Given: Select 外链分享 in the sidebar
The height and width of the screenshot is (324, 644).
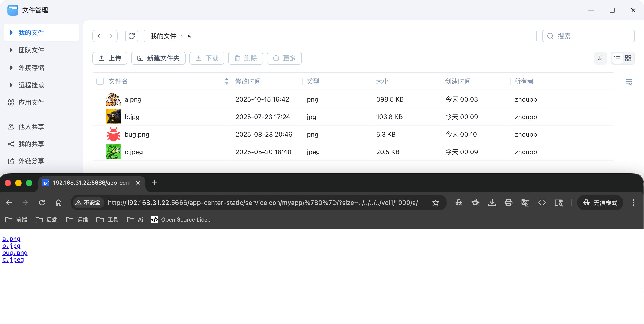Looking at the screenshot, I should (31, 161).
